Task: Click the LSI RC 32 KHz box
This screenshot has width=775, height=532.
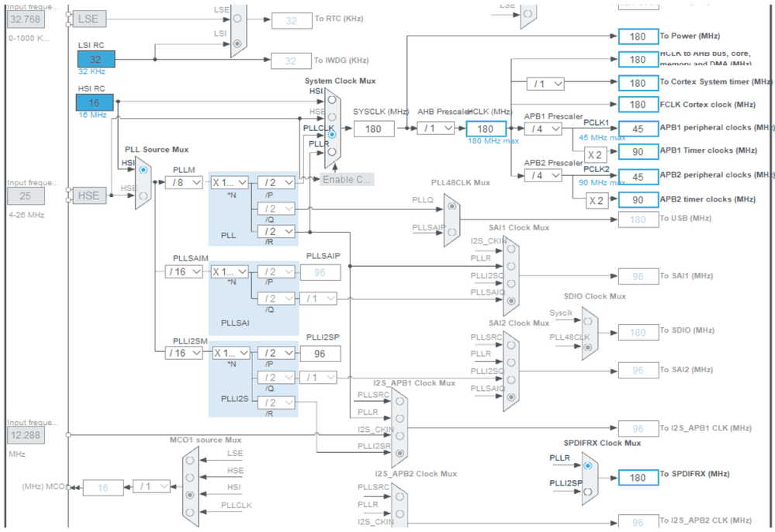Action: click(96, 59)
